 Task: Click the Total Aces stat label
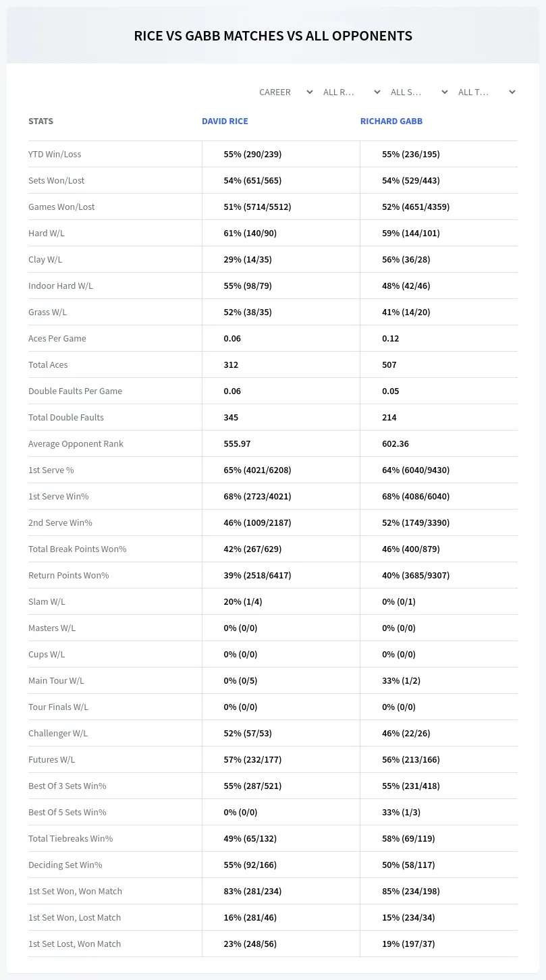(48, 364)
